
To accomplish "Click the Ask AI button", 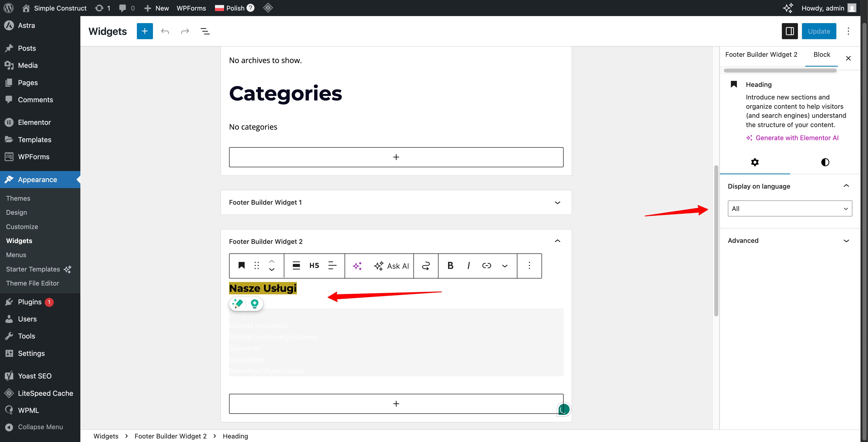I will click(392, 266).
